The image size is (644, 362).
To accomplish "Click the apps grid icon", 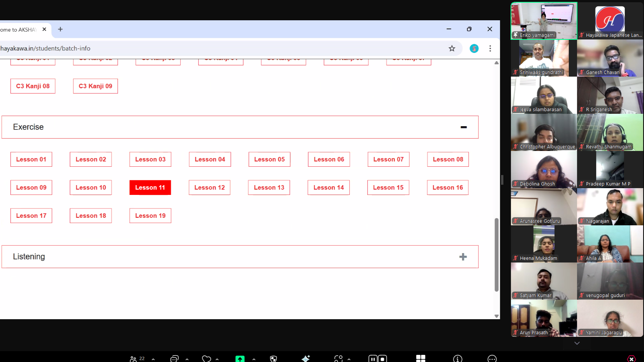I will [420, 359].
